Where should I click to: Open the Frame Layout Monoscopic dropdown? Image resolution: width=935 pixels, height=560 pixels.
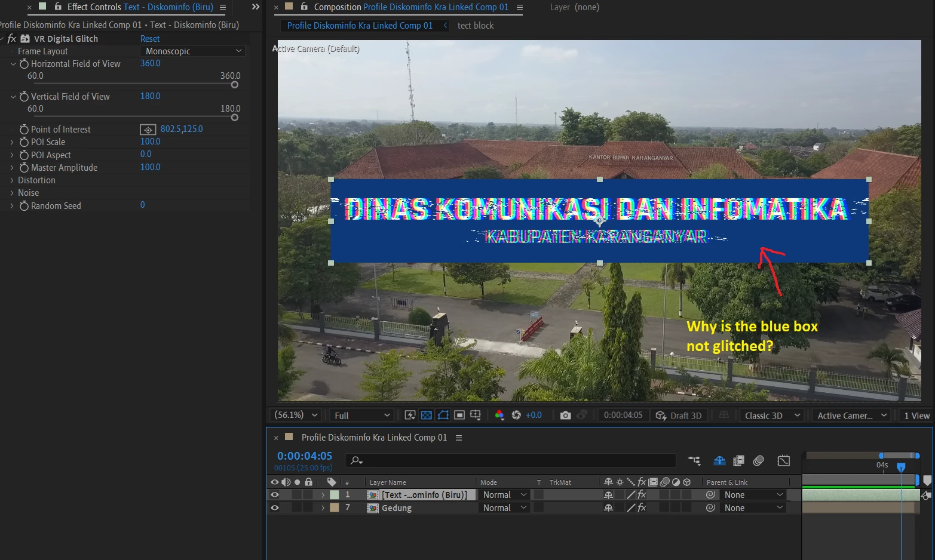193,51
